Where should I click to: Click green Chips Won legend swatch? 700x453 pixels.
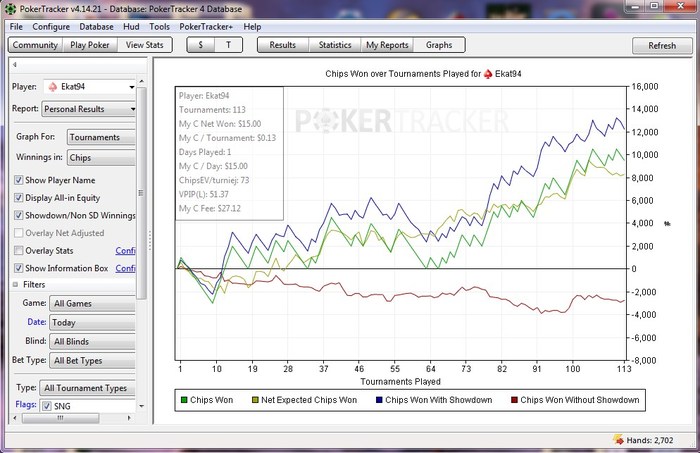[184, 400]
